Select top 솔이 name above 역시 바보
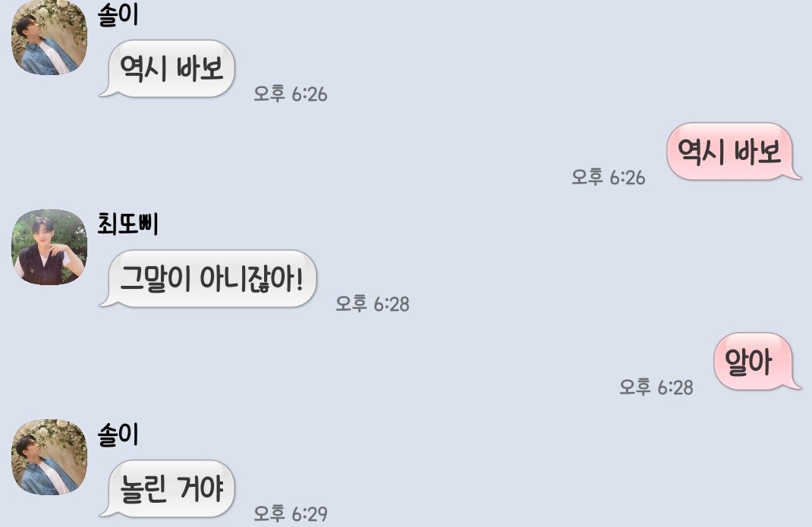812x527 pixels. click(x=118, y=14)
